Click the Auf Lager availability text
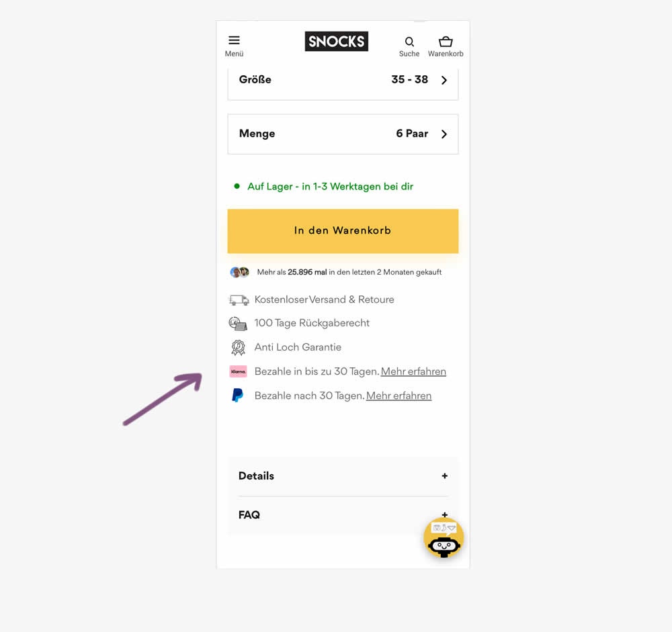The width and height of the screenshot is (672, 632). (x=331, y=187)
